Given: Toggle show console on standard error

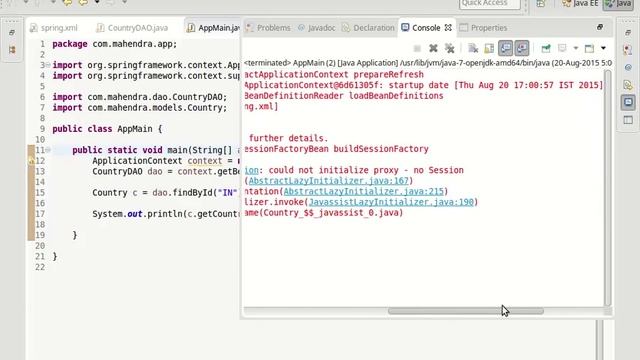Looking at the screenshot, I should (522, 48).
